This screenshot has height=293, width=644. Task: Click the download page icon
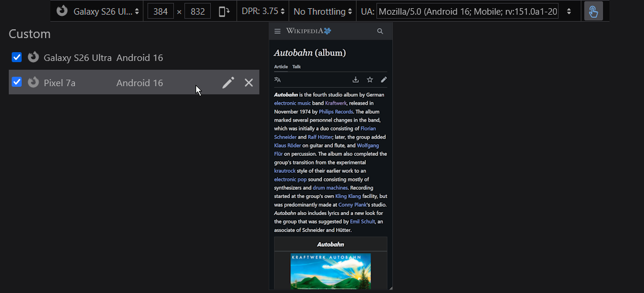[x=356, y=80]
